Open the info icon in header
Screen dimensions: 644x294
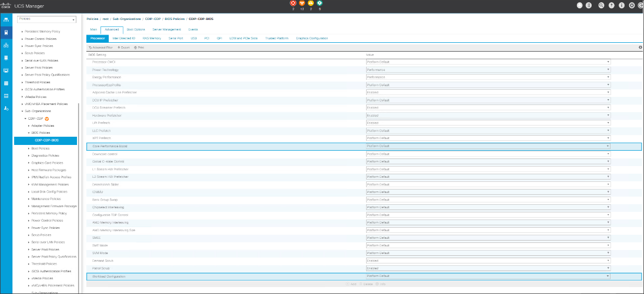622,5
